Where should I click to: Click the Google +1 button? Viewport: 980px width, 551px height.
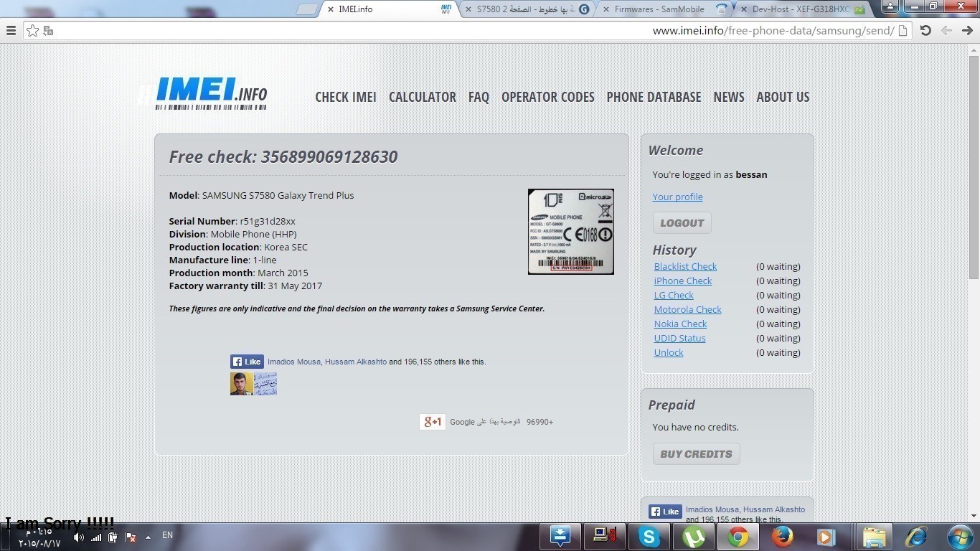click(x=433, y=422)
